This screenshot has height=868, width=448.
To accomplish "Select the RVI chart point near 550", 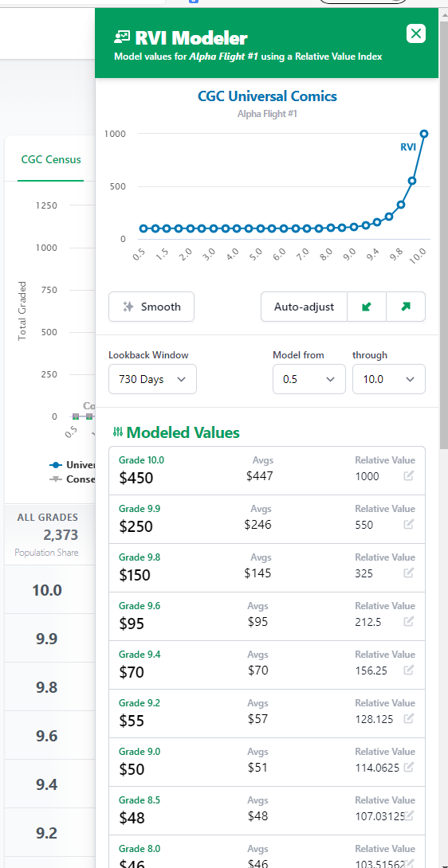I will click(x=412, y=181).
